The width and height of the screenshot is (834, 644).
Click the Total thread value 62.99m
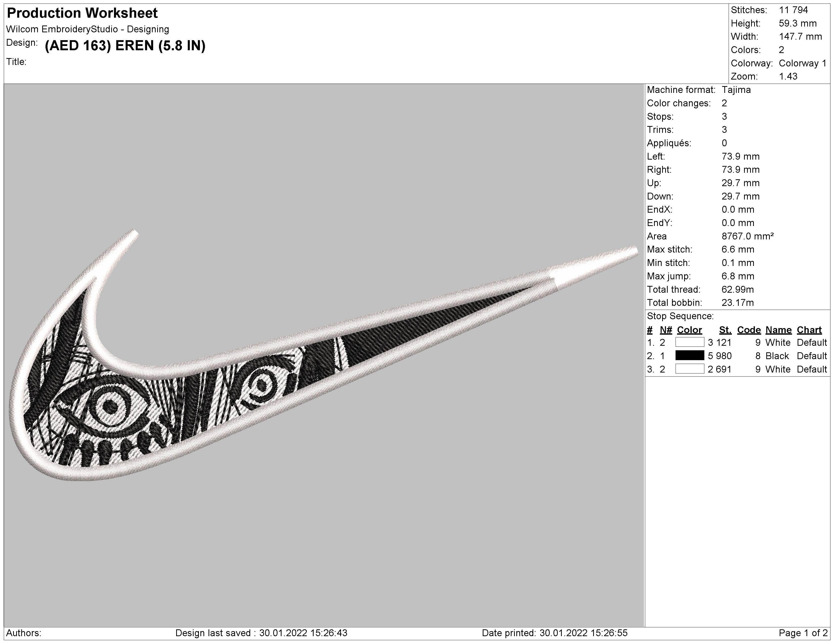click(x=737, y=290)
